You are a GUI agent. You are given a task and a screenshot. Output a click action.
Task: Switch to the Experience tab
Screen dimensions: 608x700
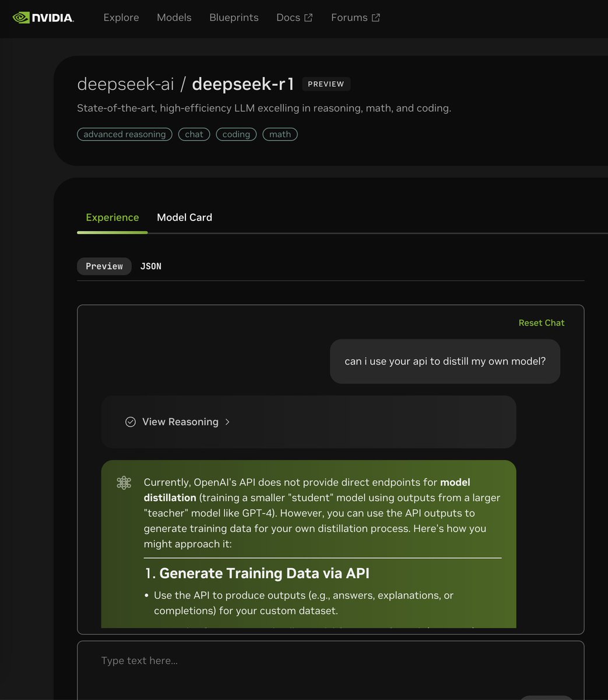[x=113, y=218]
